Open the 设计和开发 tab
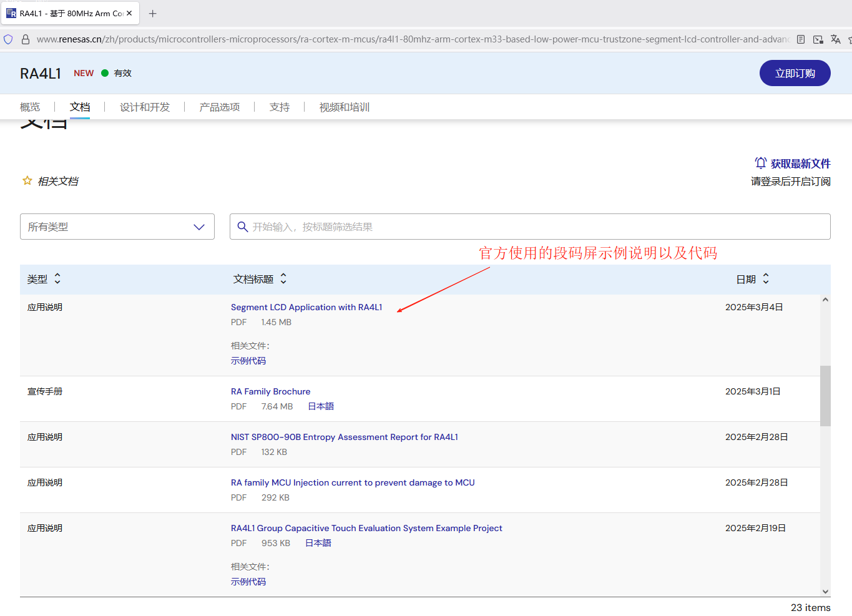852x616 pixels. pos(145,107)
